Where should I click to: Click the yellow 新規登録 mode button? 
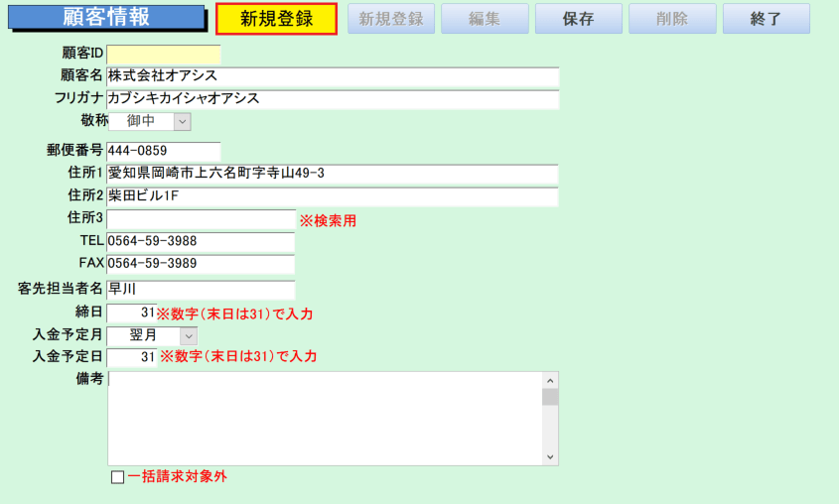(x=276, y=19)
